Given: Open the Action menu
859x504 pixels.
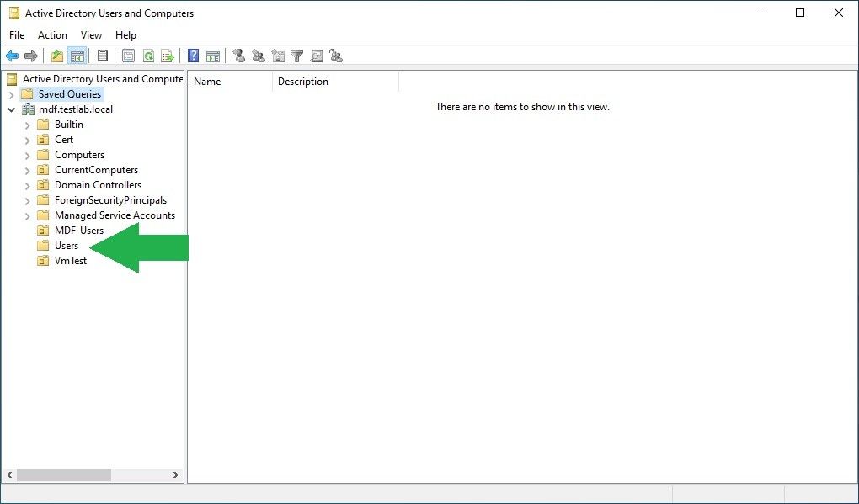Looking at the screenshot, I should click(52, 35).
